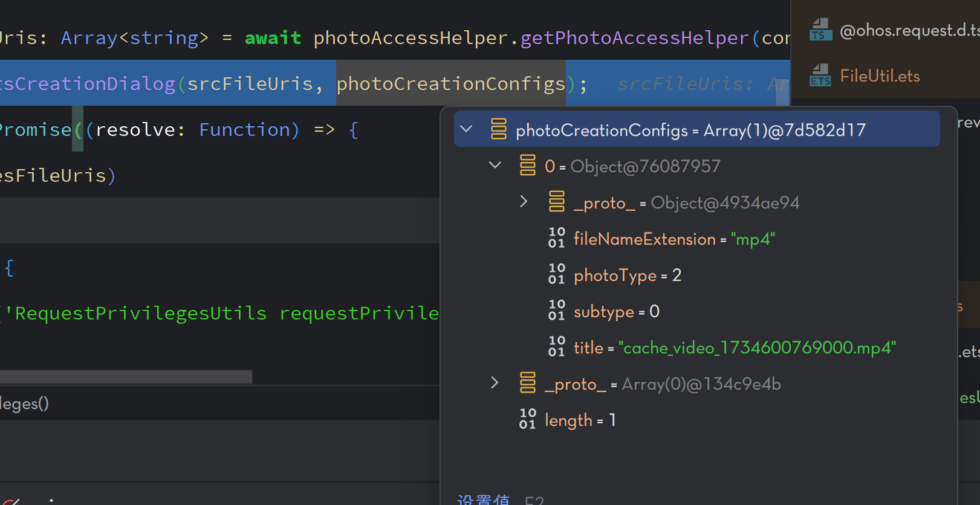Click the array icon next to photoCreationConfigs
Image resolution: width=980 pixels, height=505 pixels.
(x=499, y=129)
